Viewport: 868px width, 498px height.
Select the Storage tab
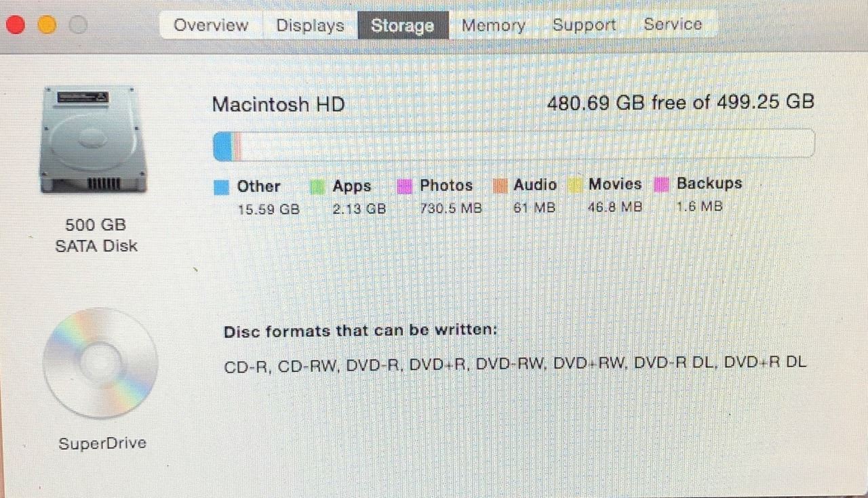click(x=403, y=26)
